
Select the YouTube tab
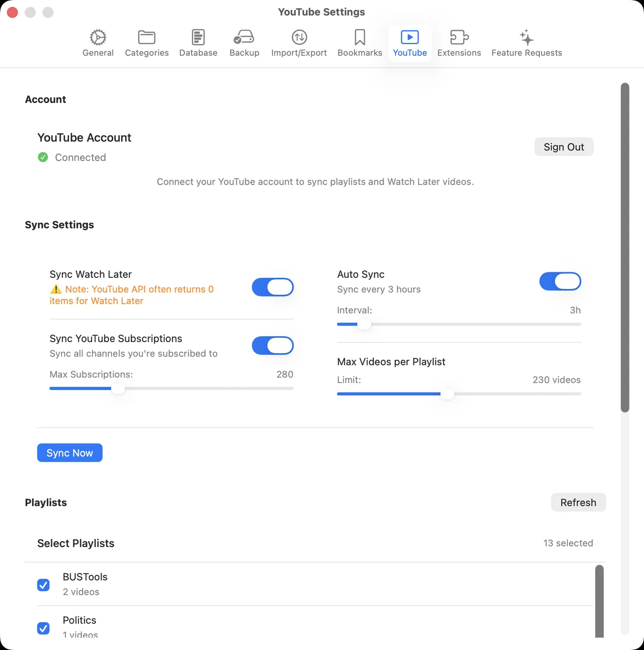tap(409, 43)
